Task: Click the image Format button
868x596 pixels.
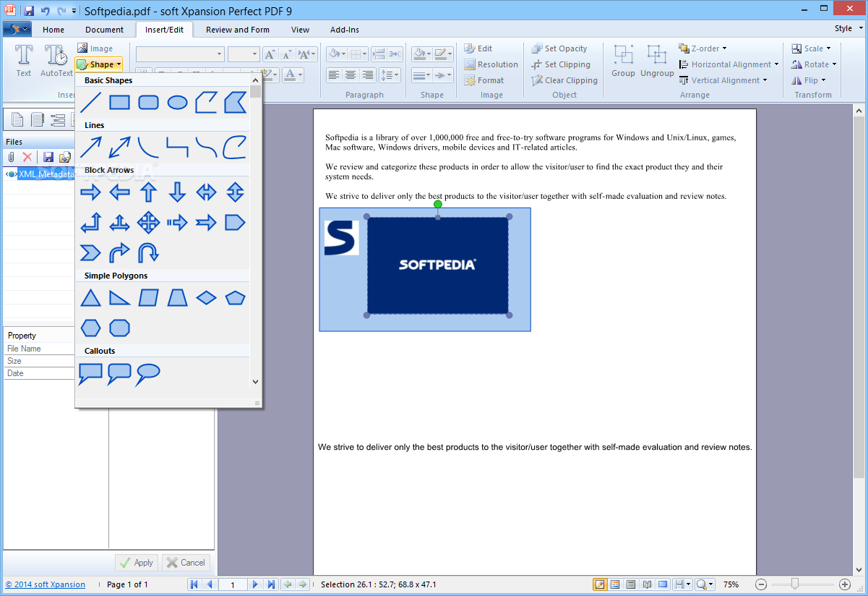Action: click(x=484, y=80)
